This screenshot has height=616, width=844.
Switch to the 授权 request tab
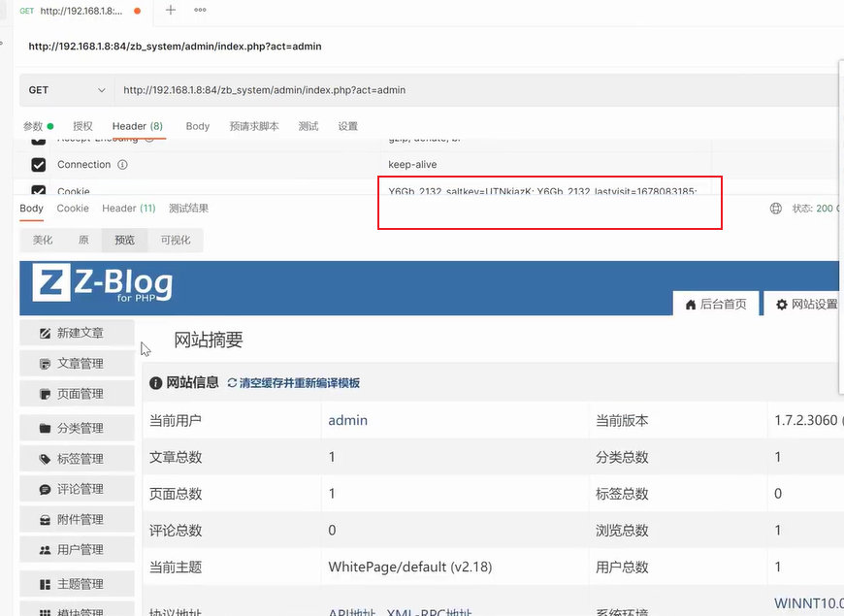82,126
